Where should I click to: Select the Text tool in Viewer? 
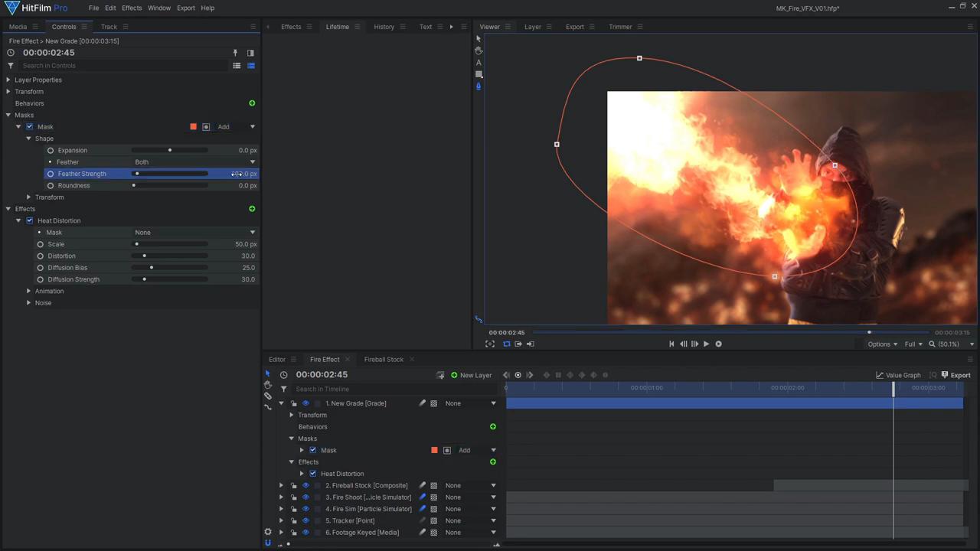coord(479,63)
